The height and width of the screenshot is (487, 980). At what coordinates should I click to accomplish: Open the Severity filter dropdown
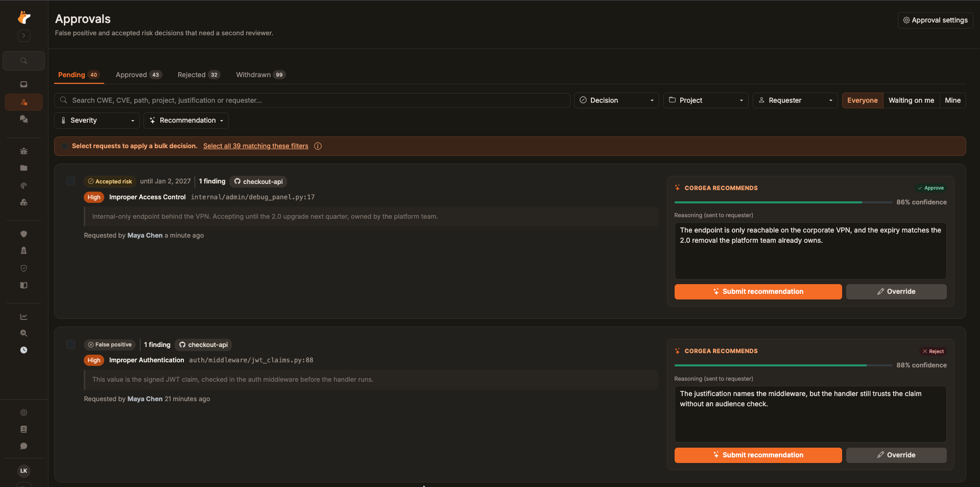(97, 121)
